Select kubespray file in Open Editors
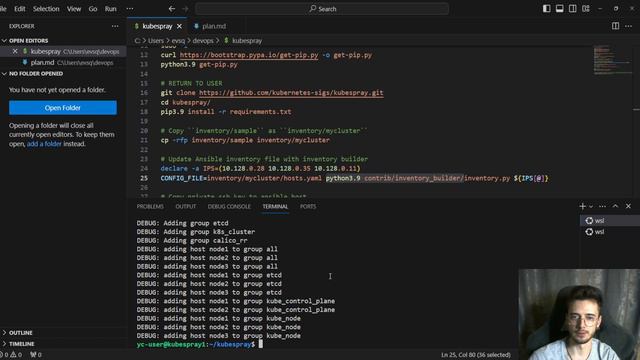Screen dimensions: 640x360 tap(63, 51)
